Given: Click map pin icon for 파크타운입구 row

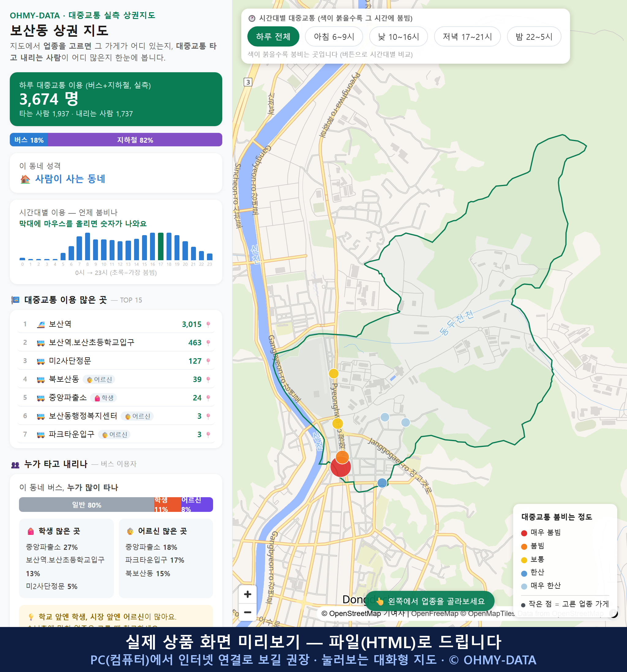Looking at the screenshot, I should tap(208, 434).
